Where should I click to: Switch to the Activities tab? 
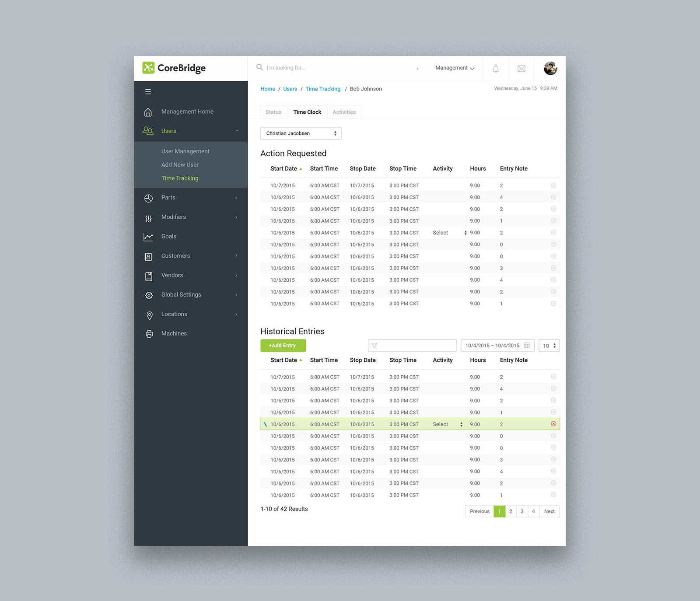click(344, 112)
